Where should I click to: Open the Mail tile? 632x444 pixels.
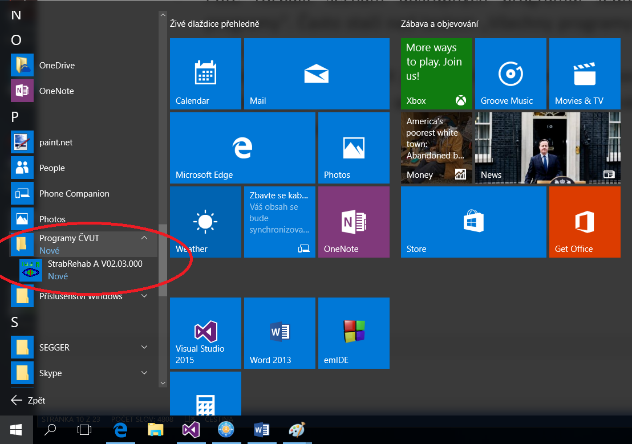316,74
